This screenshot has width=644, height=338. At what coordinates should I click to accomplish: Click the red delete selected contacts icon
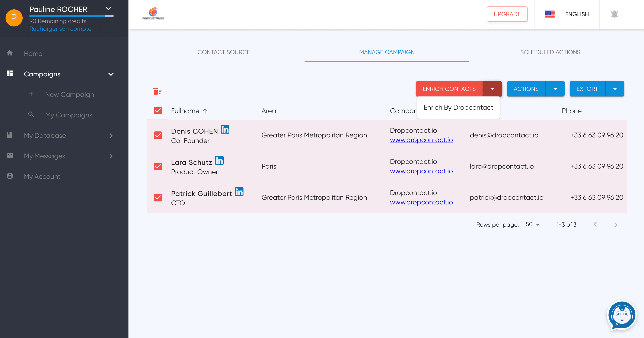click(x=157, y=92)
